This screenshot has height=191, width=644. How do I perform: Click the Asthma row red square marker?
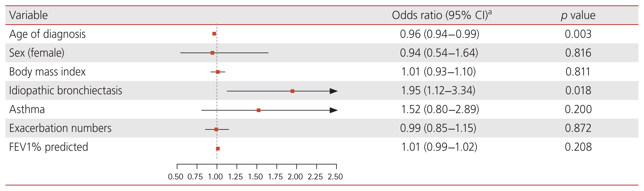[x=259, y=110]
